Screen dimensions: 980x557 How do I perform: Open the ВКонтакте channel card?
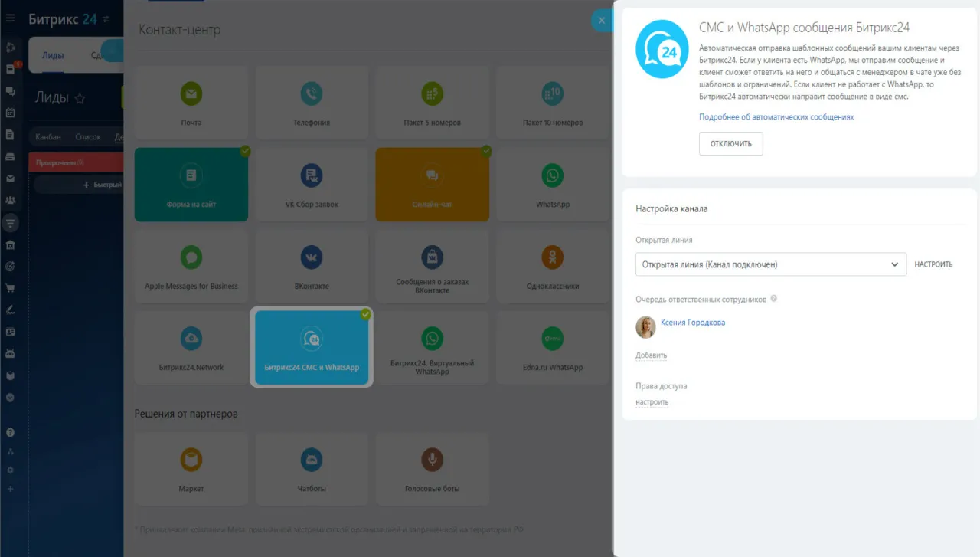point(312,267)
